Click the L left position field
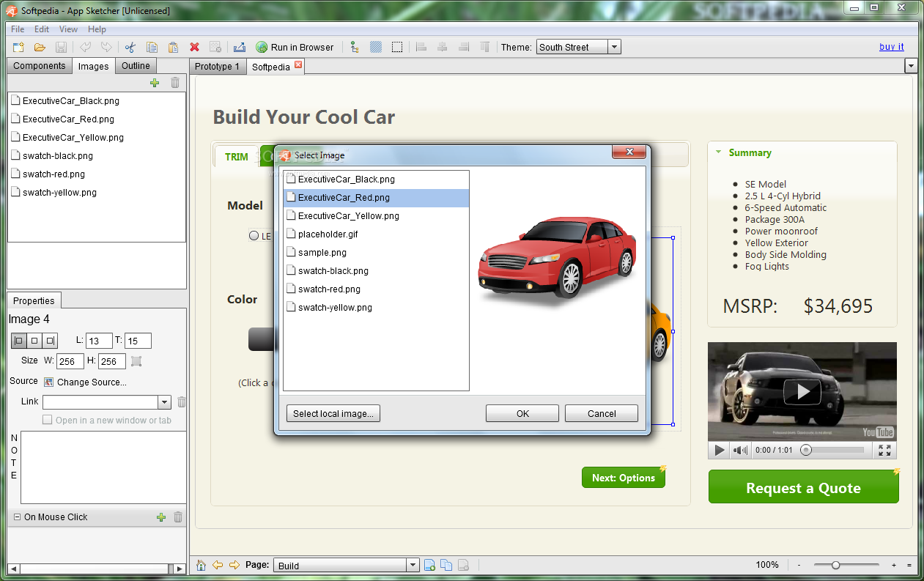Viewport: 924px width, 581px height. tap(99, 341)
